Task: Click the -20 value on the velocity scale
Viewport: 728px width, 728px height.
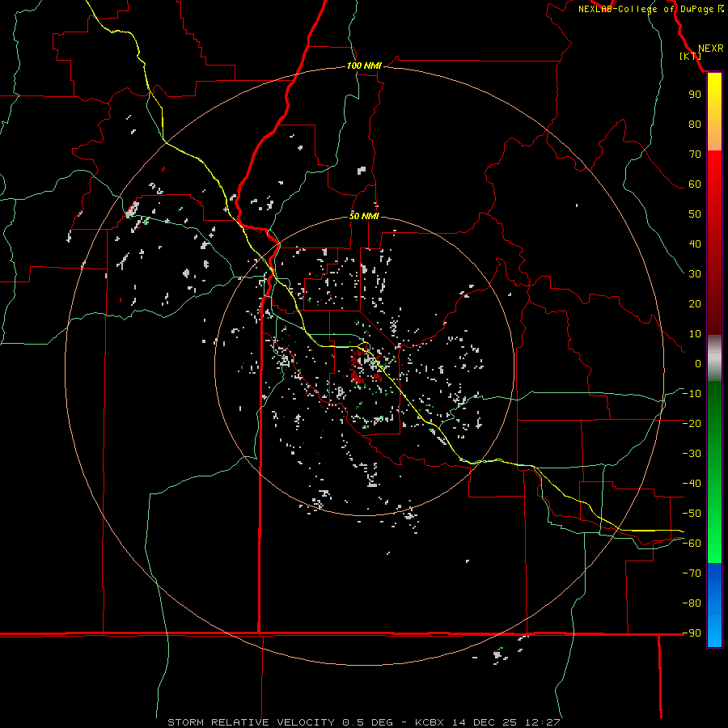Action: 692,423
